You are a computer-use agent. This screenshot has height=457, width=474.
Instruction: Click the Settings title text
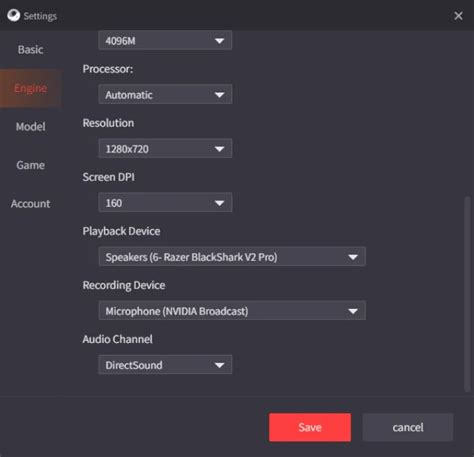point(40,16)
